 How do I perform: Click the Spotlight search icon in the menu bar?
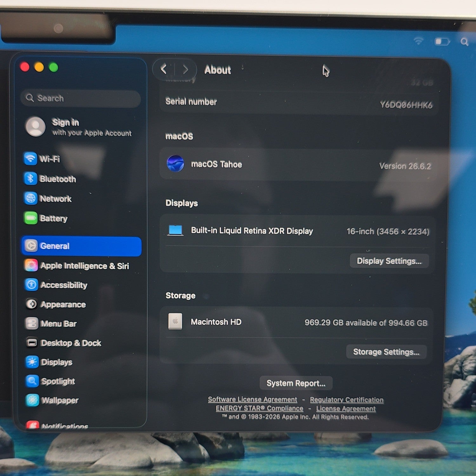click(x=464, y=42)
